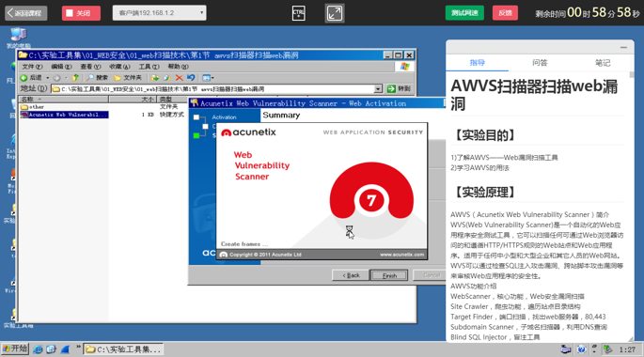Click the network tray icon beside clock
Image resolution: width=644 pixels, height=357 pixels.
click(608, 349)
